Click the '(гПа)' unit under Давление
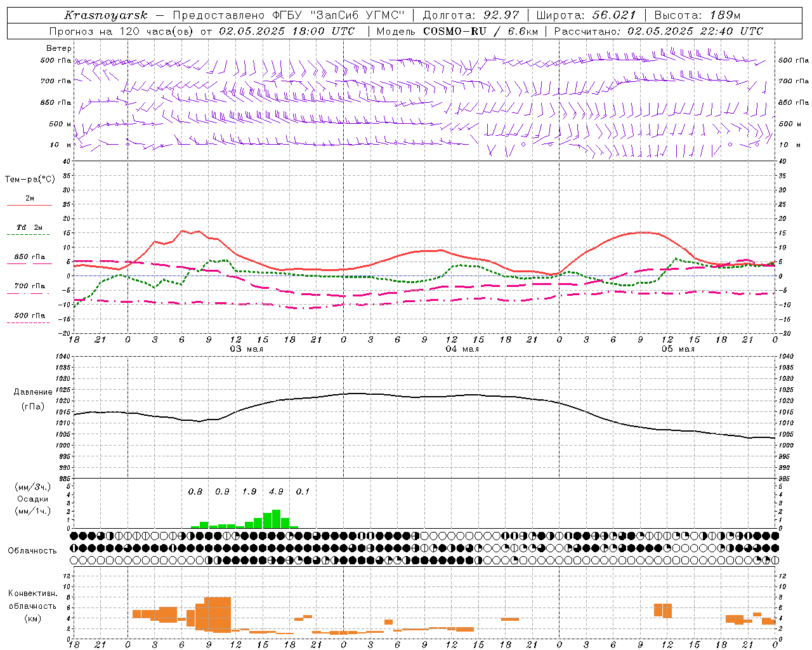 click(x=33, y=407)
